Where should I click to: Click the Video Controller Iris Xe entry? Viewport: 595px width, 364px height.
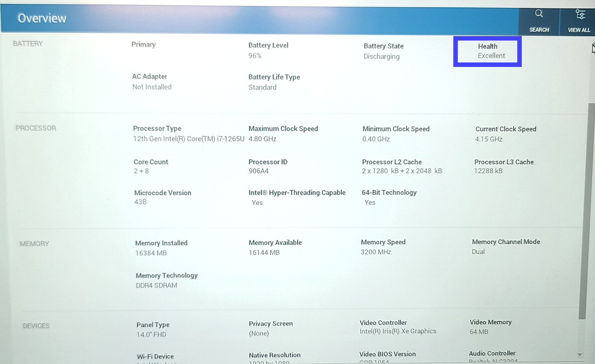398,327
